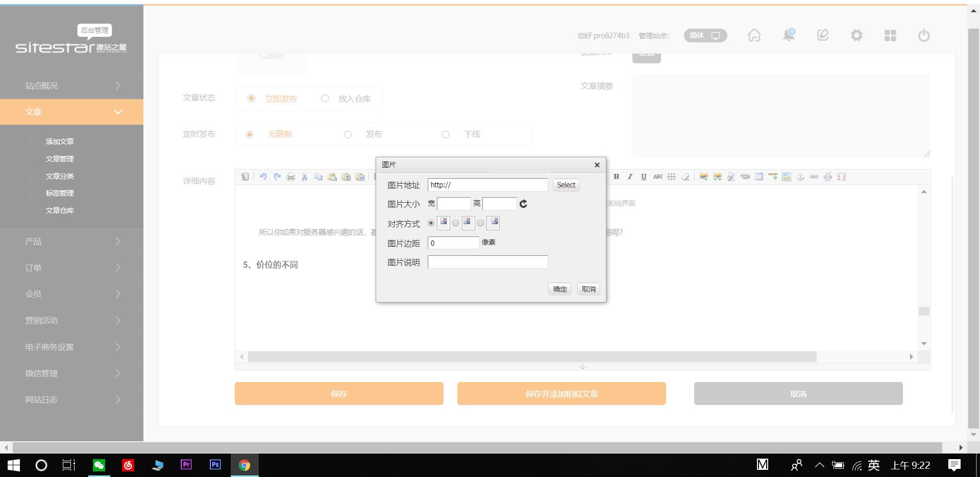The width and height of the screenshot is (980, 477).
Task: Copy selection using editor toolbar
Action: point(318,177)
